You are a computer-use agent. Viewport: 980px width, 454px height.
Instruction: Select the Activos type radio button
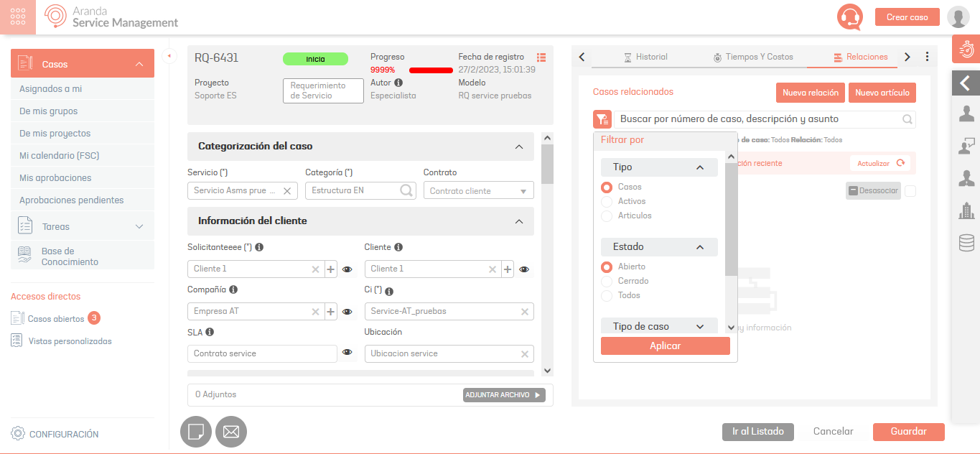[607, 202]
